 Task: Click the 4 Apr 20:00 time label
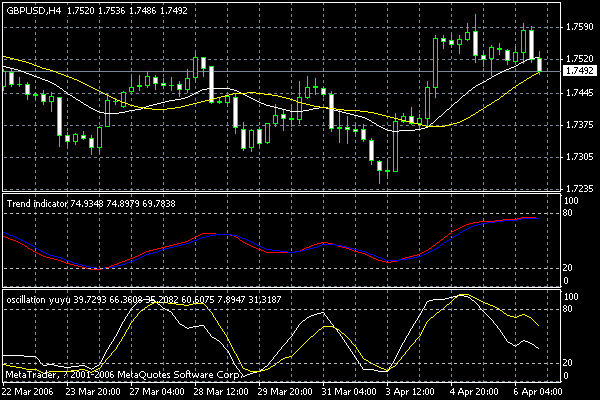pos(474,392)
